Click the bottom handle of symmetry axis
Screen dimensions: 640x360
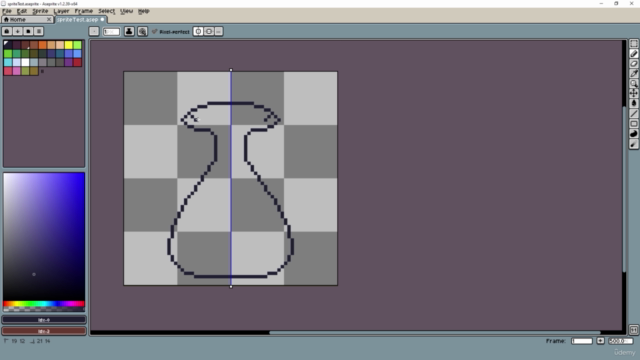point(231,287)
